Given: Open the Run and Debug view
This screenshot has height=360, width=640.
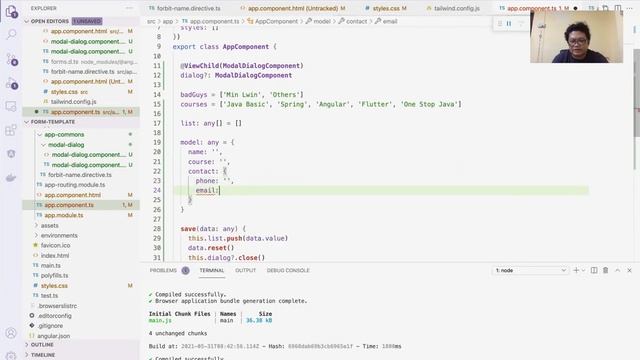Looking at the screenshot, I should coord(11,83).
